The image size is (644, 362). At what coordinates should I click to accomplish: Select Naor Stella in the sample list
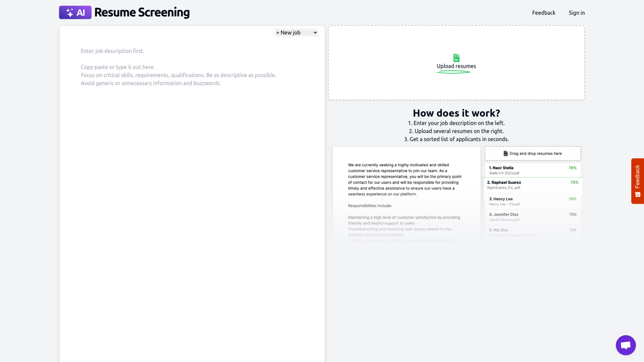point(533,170)
